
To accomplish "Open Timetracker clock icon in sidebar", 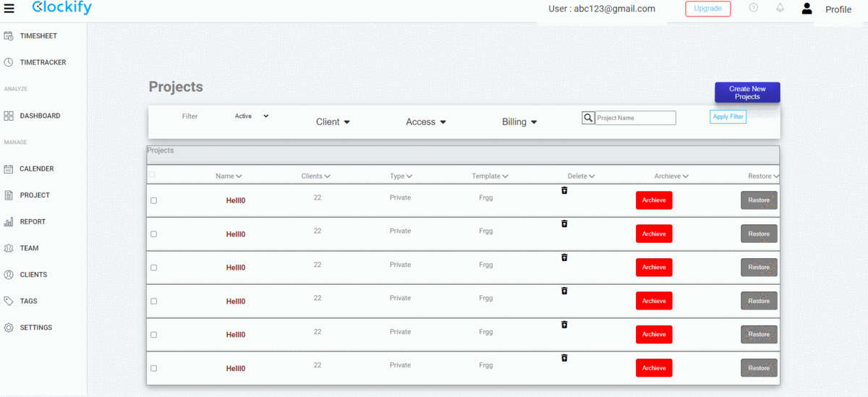I will (9, 62).
